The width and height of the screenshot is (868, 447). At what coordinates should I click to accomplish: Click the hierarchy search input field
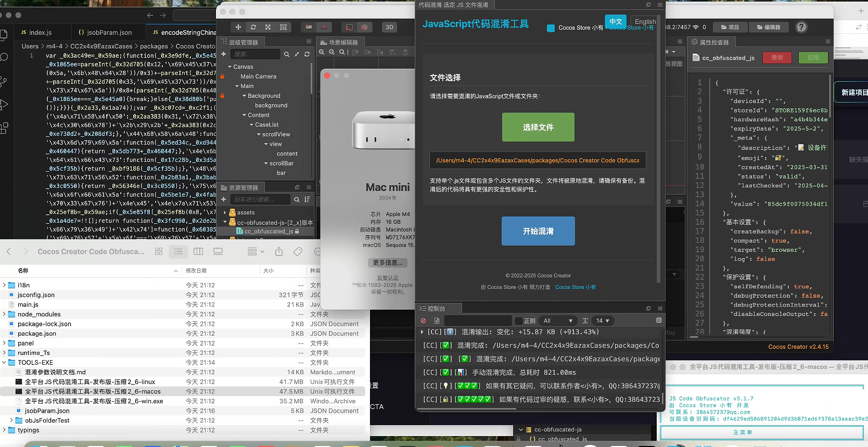[x=255, y=54]
